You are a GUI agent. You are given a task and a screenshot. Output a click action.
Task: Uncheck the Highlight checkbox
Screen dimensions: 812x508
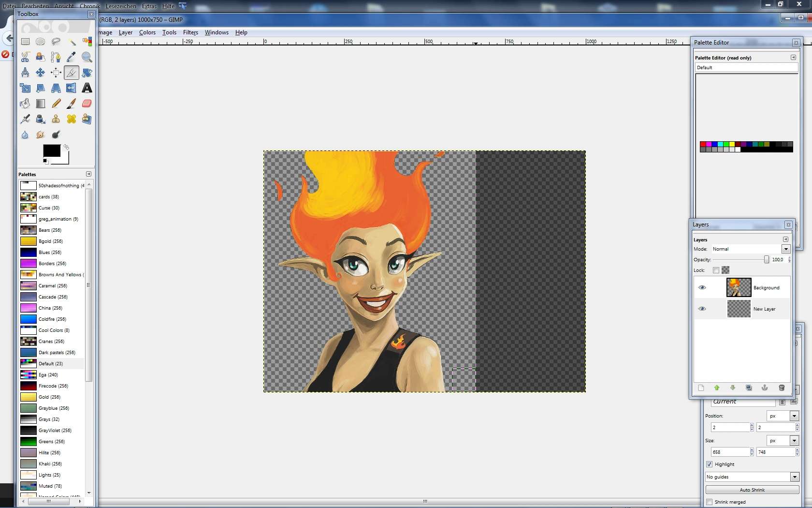coord(710,464)
